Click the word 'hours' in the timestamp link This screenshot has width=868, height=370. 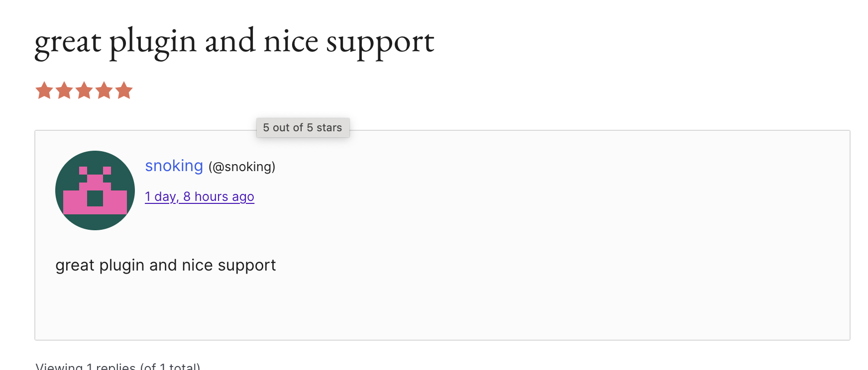tap(211, 197)
